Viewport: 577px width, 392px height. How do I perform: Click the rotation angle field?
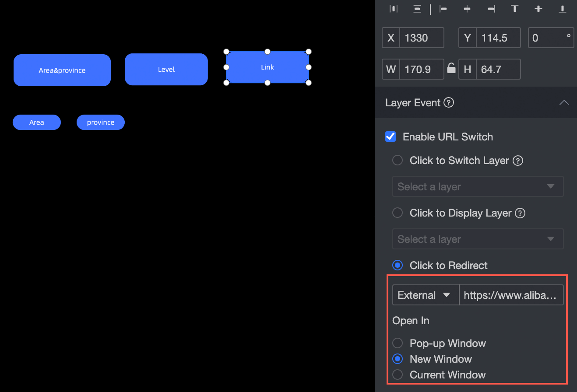coord(551,38)
